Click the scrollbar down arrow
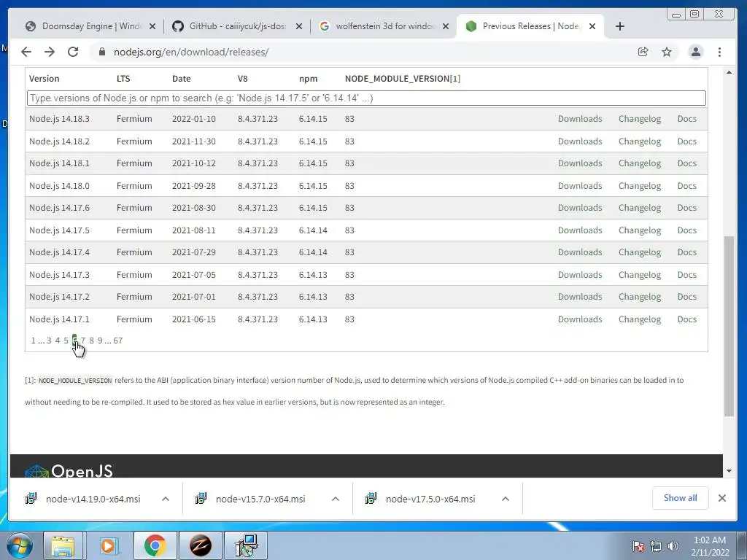Viewport: 747px width, 560px height. point(729,471)
